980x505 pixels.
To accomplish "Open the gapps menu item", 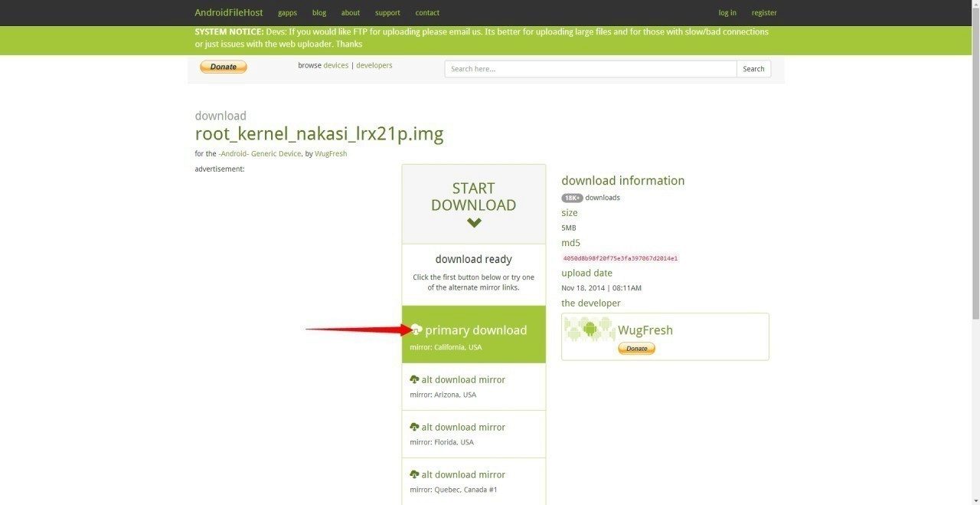I will click(x=287, y=13).
